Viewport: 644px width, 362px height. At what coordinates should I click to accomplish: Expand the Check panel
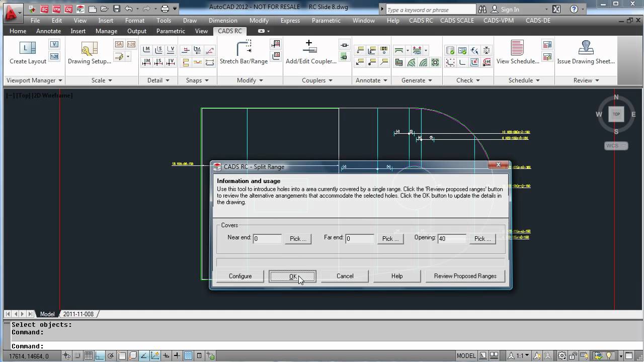[468, 80]
